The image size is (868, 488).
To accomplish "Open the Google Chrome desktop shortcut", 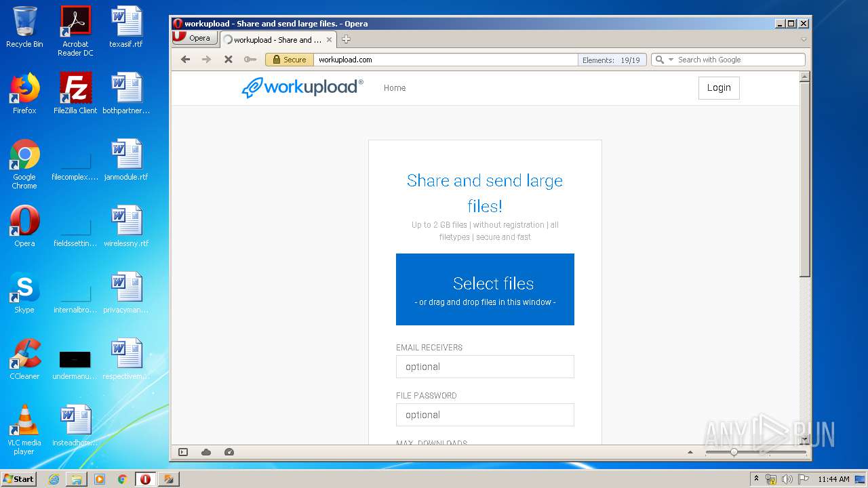I will pyautogui.click(x=24, y=164).
